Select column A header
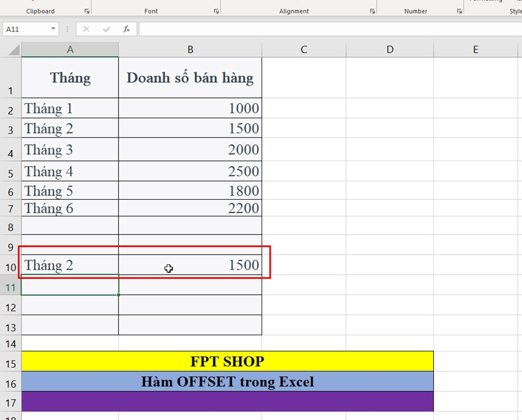Viewport: 522px width, 420px height. click(x=70, y=50)
